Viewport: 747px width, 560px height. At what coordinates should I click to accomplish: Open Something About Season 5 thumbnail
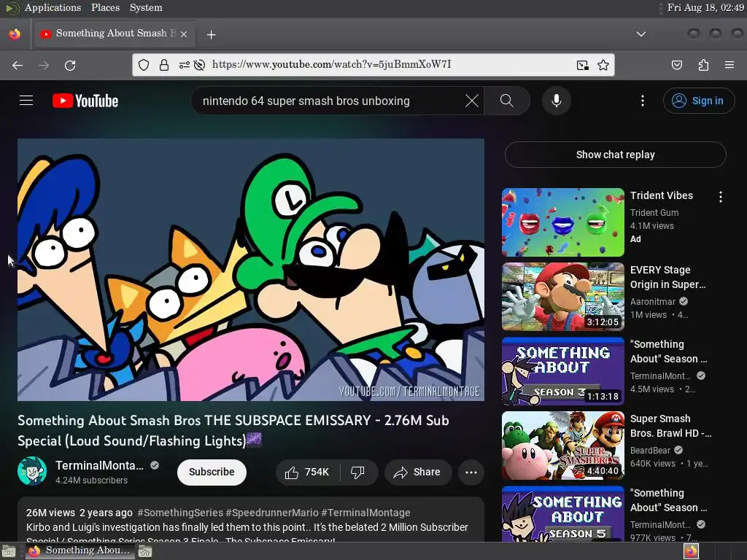click(x=562, y=514)
